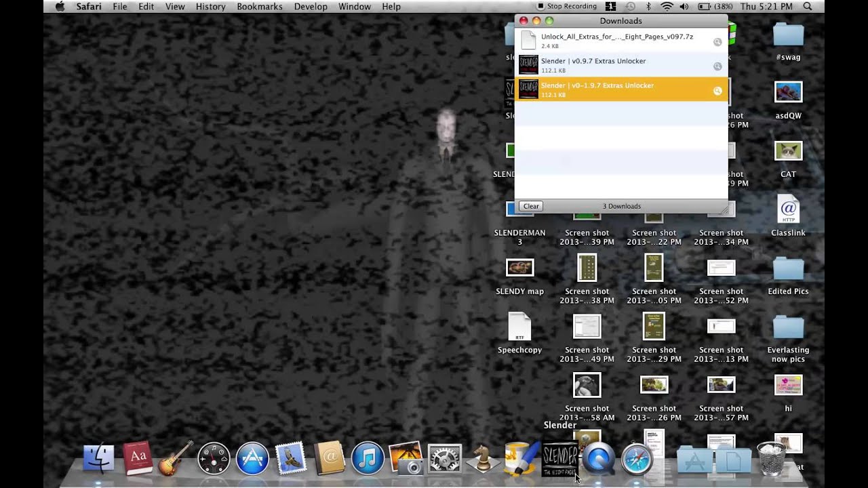Screen dimensions: 868x488
Task: Reveal Slender v0-1.9.7 Extras Unlocker magnifier icon
Action: point(717,91)
